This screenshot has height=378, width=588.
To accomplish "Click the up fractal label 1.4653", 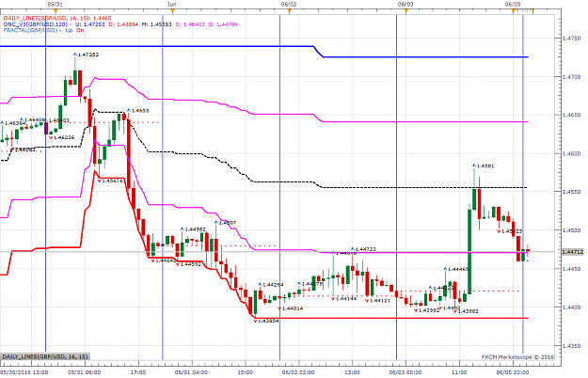I will (x=140, y=111).
